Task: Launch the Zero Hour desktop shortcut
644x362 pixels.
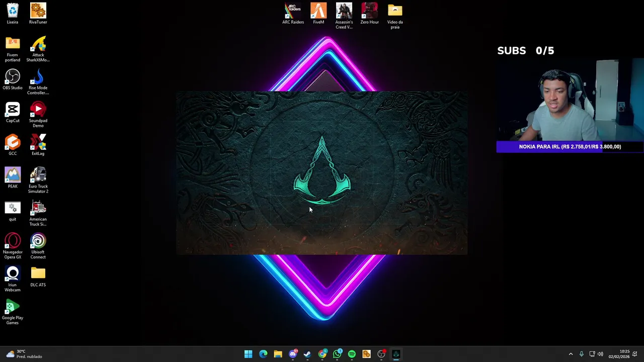Action: [369, 14]
